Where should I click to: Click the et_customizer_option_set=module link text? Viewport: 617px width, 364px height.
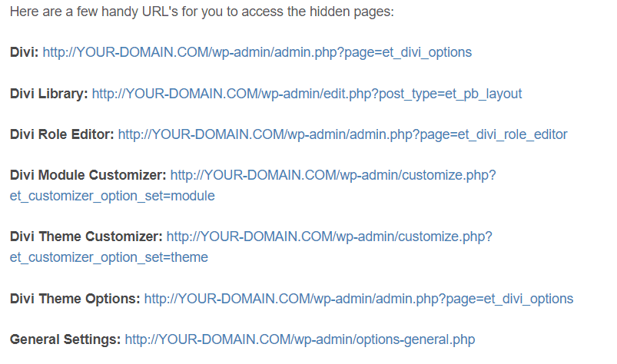[x=112, y=196]
